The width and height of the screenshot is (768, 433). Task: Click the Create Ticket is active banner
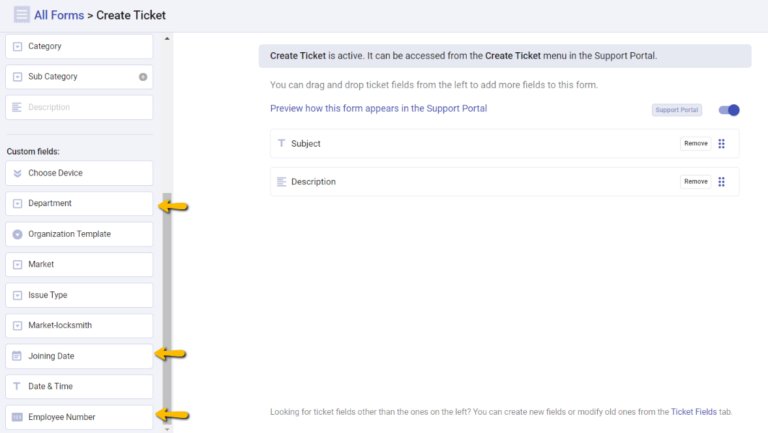[505, 56]
